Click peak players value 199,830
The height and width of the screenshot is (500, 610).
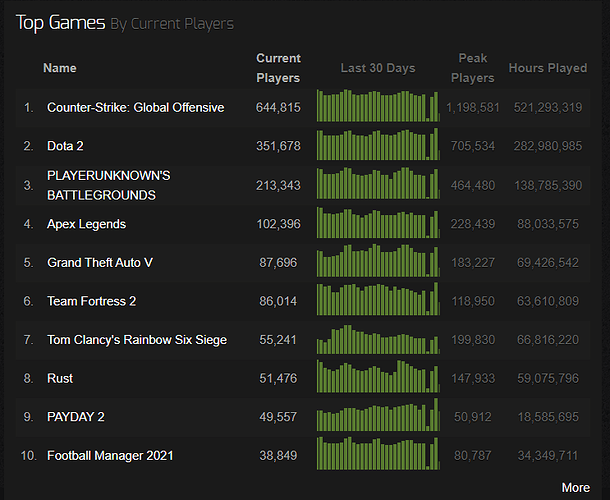point(473,340)
